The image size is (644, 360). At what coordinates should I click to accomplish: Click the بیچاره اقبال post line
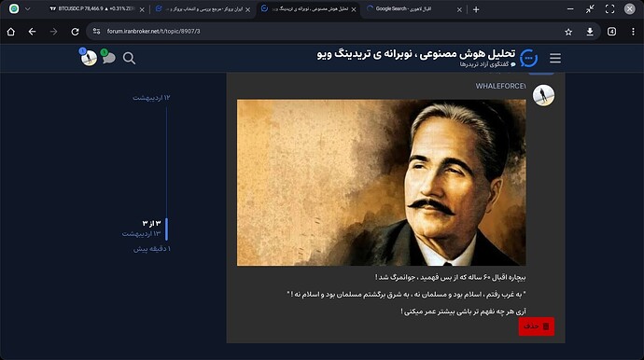click(450, 278)
